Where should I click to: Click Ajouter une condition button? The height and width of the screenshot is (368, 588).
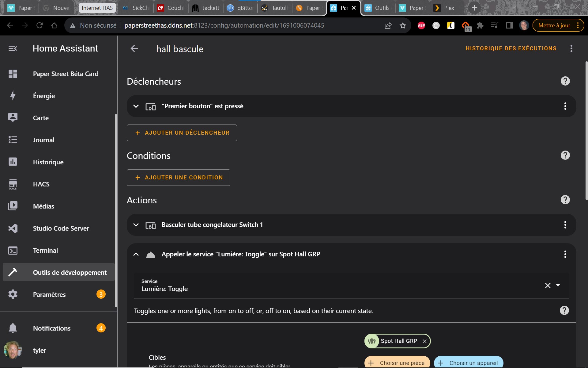click(x=179, y=178)
